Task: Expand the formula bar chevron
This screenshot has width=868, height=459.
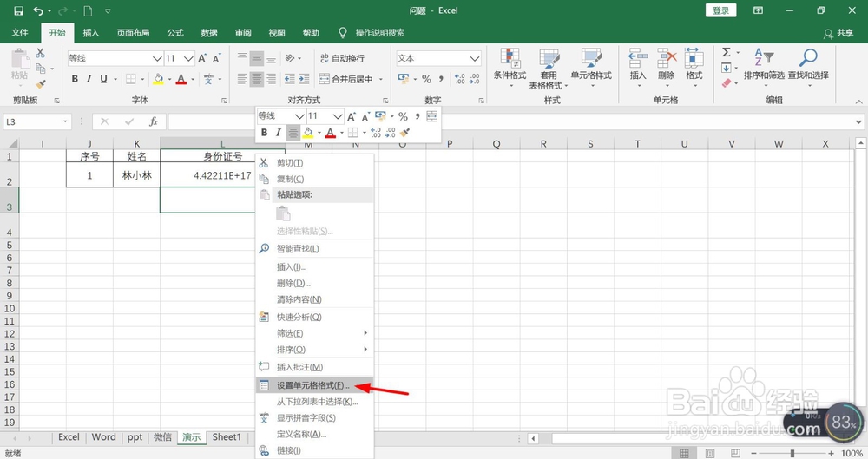Action: [x=858, y=121]
